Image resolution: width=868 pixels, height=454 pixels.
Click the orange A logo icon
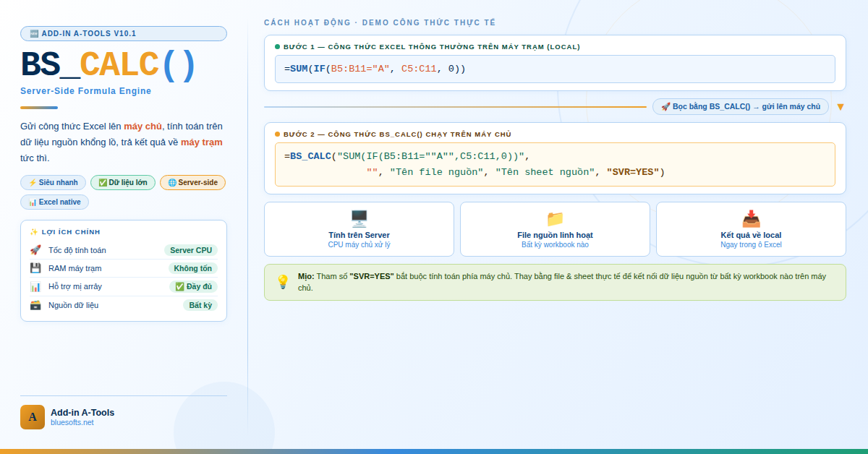(33, 417)
